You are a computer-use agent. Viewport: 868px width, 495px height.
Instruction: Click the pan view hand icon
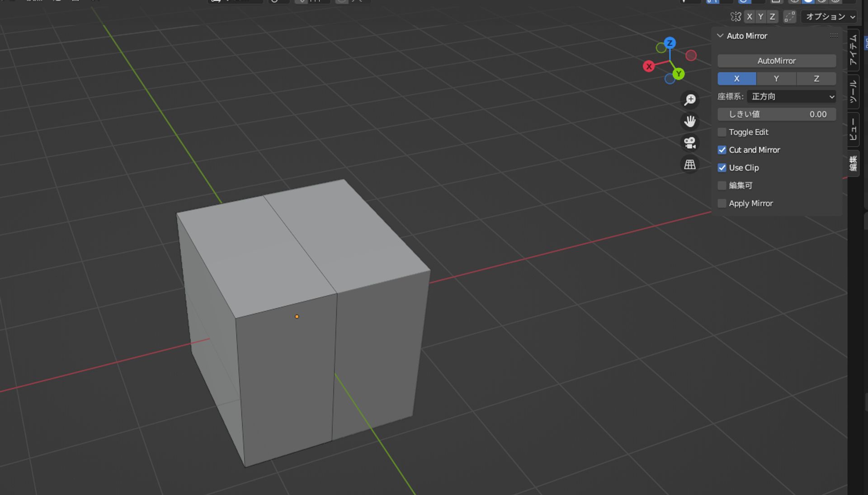click(x=690, y=121)
